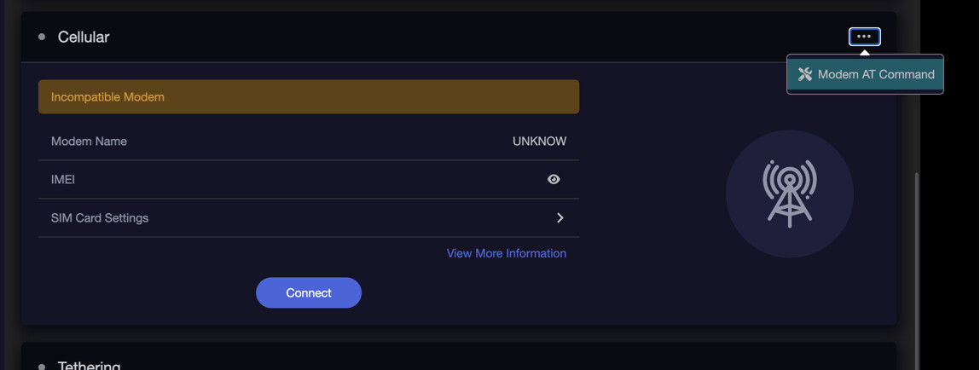The height and width of the screenshot is (370, 980).
Task: Click the Incompatible Modem warning banner
Action: point(309,97)
